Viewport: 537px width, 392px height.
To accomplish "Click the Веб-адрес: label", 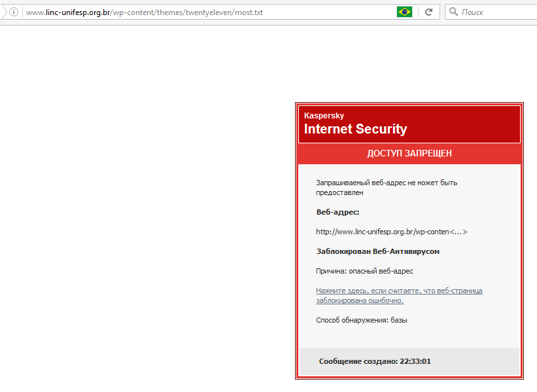I will click(x=338, y=212).
